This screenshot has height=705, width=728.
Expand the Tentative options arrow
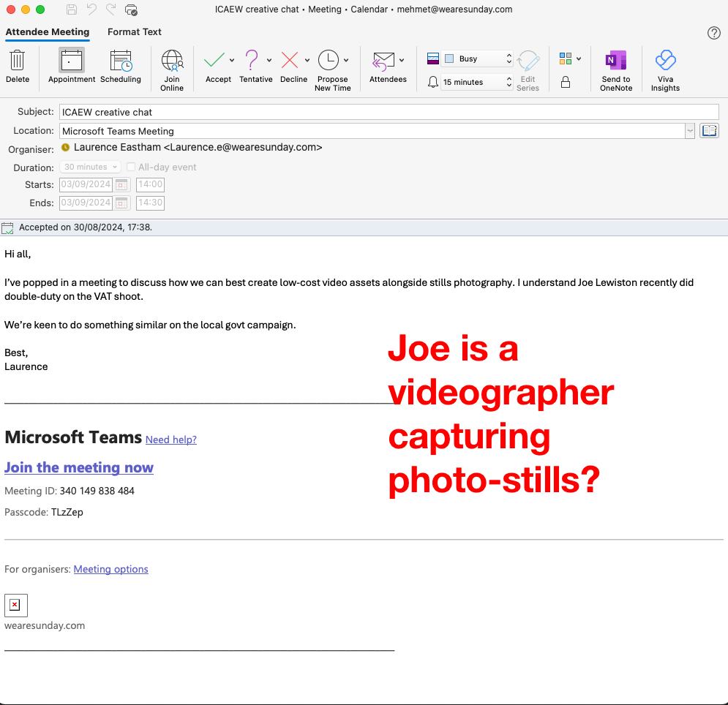269,60
